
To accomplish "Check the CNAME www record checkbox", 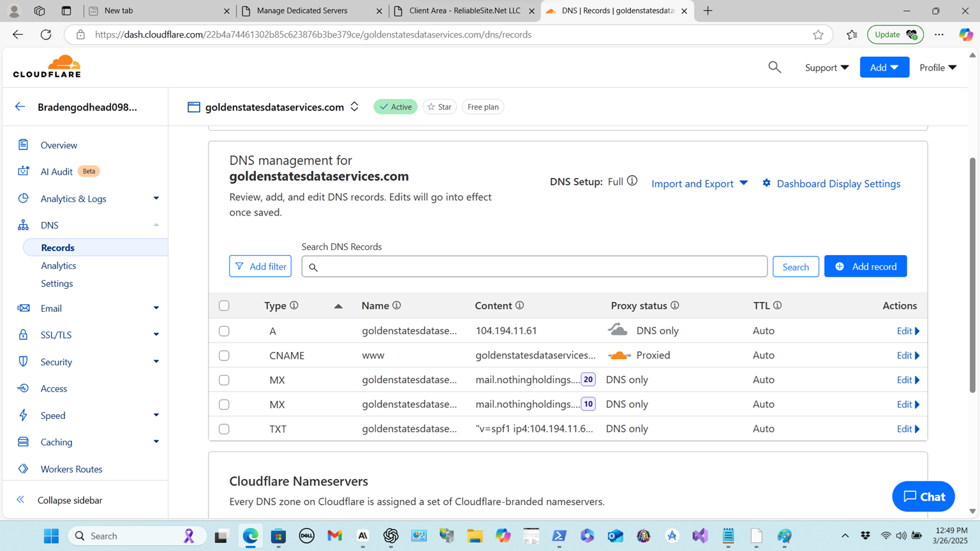I will tap(224, 355).
